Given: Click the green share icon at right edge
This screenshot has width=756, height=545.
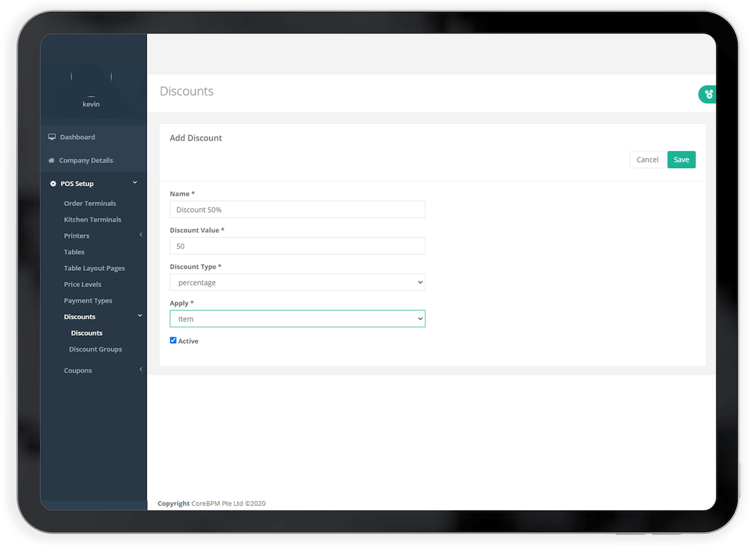Looking at the screenshot, I should point(709,95).
